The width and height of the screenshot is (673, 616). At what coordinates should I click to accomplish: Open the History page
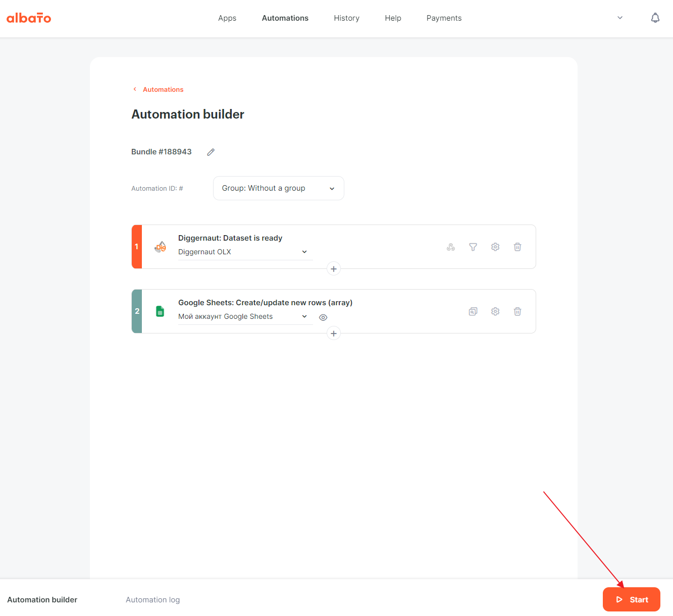click(346, 18)
